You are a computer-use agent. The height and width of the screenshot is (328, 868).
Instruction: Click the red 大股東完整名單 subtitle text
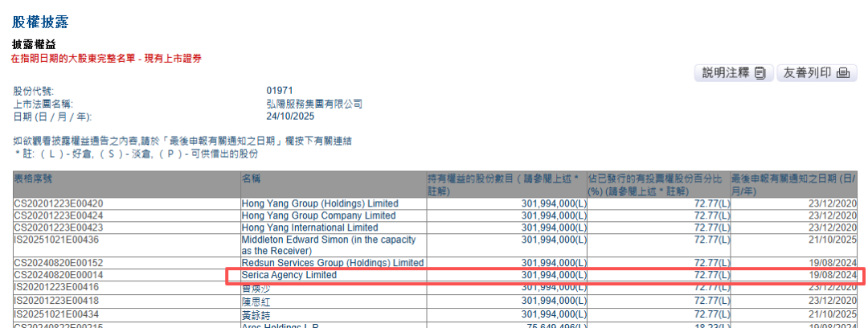click(106, 58)
